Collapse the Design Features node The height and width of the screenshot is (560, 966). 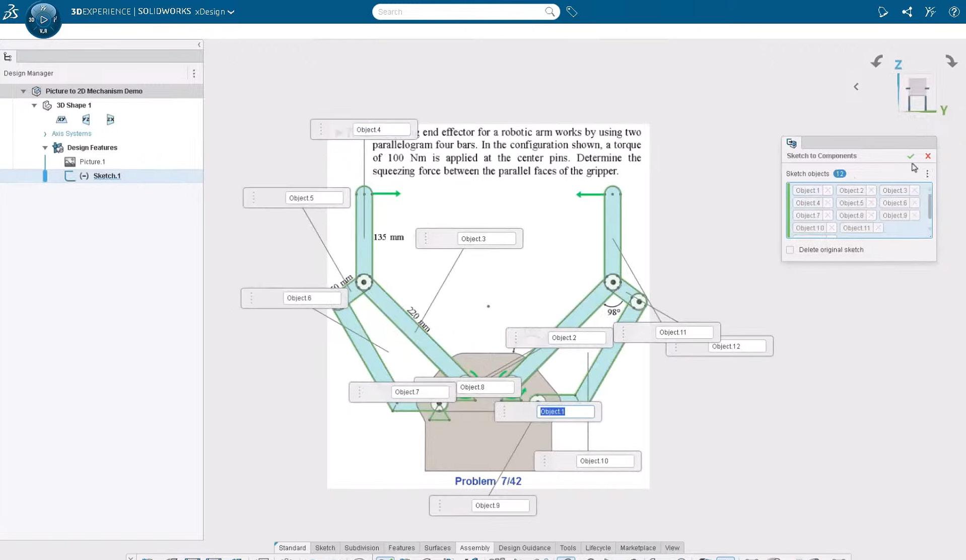tap(45, 148)
